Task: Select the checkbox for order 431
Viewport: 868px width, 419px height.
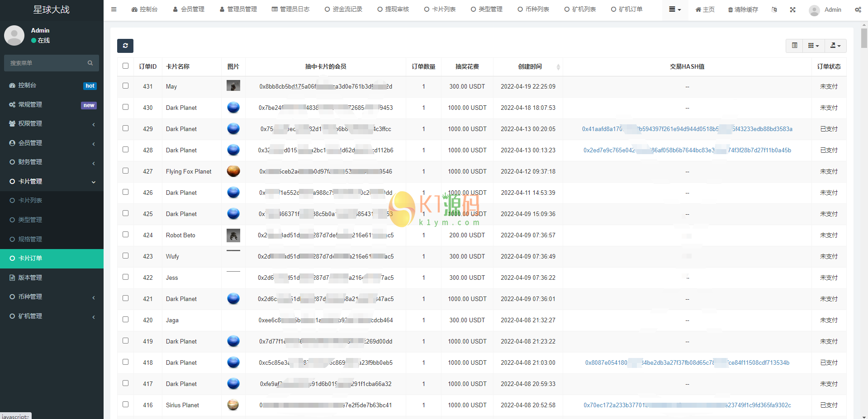Action: 125,86
